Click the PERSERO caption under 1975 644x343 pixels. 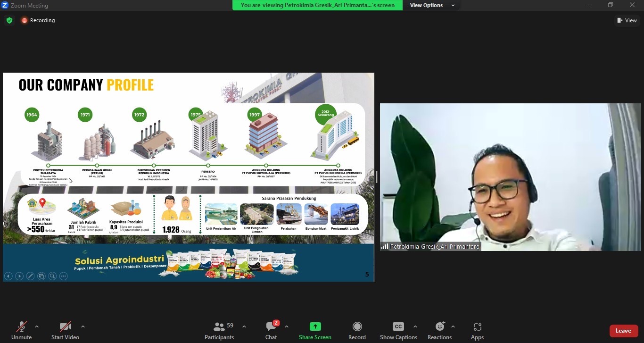tap(208, 171)
